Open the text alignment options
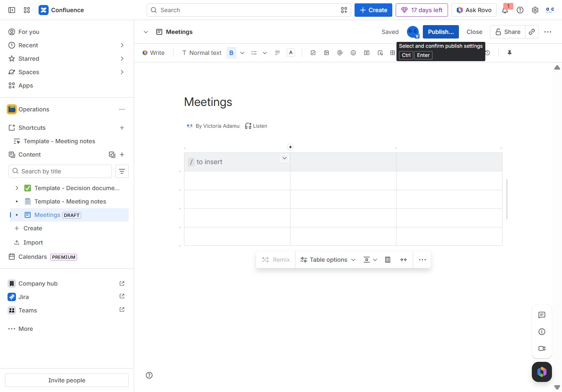The height and width of the screenshot is (392, 562). tap(277, 53)
